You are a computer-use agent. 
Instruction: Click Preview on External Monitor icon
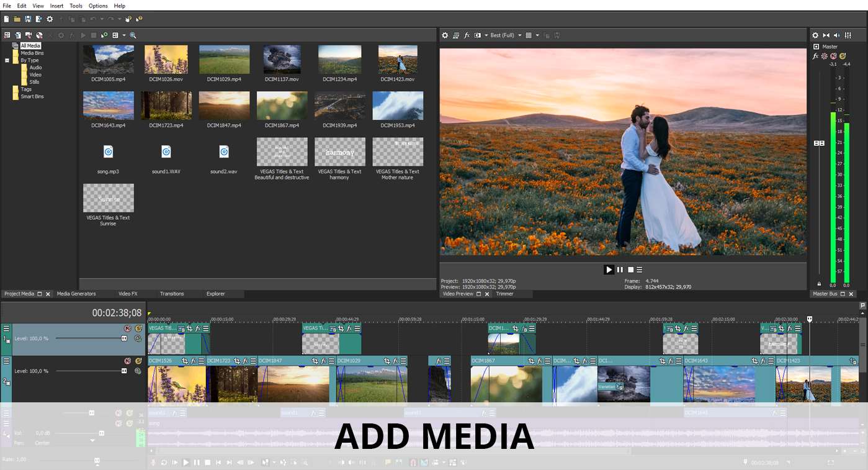[x=456, y=35]
